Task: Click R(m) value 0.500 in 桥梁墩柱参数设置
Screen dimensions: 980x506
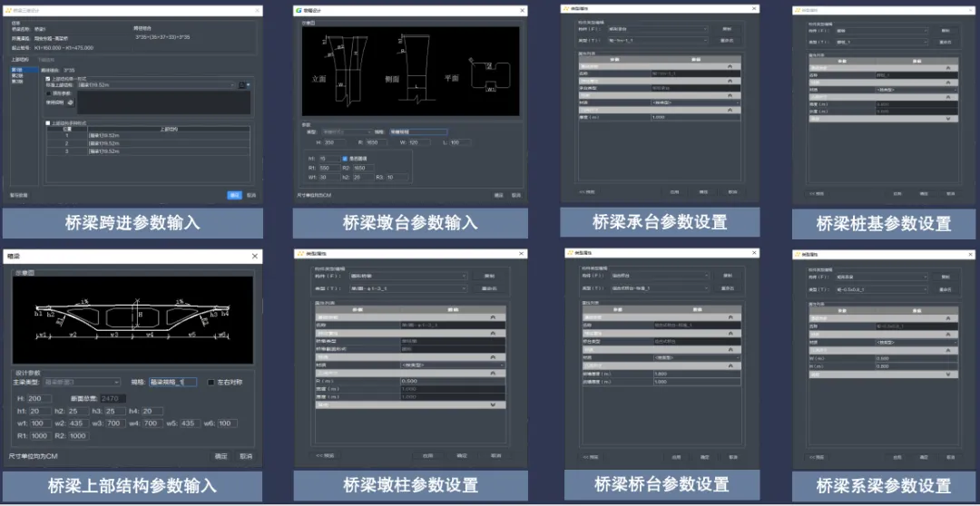Action: pyautogui.click(x=453, y=381)
